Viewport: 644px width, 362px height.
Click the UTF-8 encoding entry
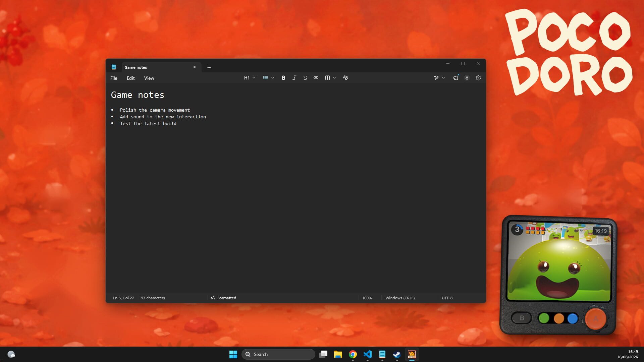tap(447, 298)
